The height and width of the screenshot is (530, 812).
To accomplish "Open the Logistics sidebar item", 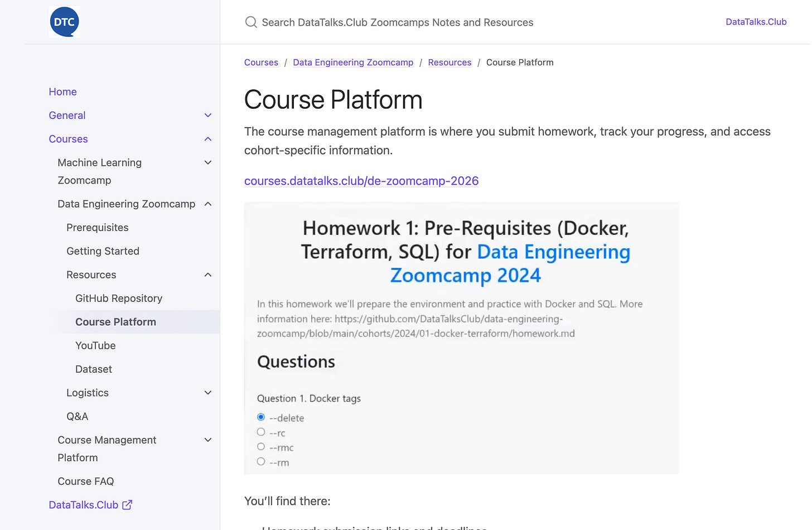I will [88, 393].
